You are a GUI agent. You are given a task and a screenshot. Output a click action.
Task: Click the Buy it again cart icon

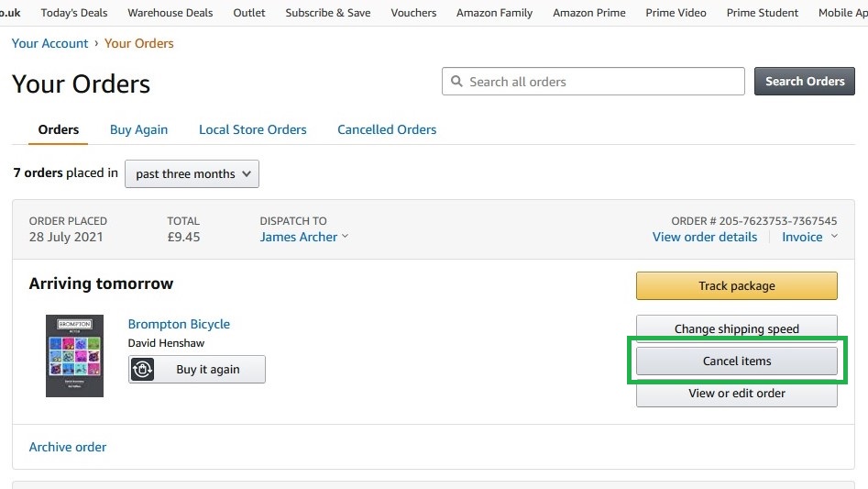(144, 370)
